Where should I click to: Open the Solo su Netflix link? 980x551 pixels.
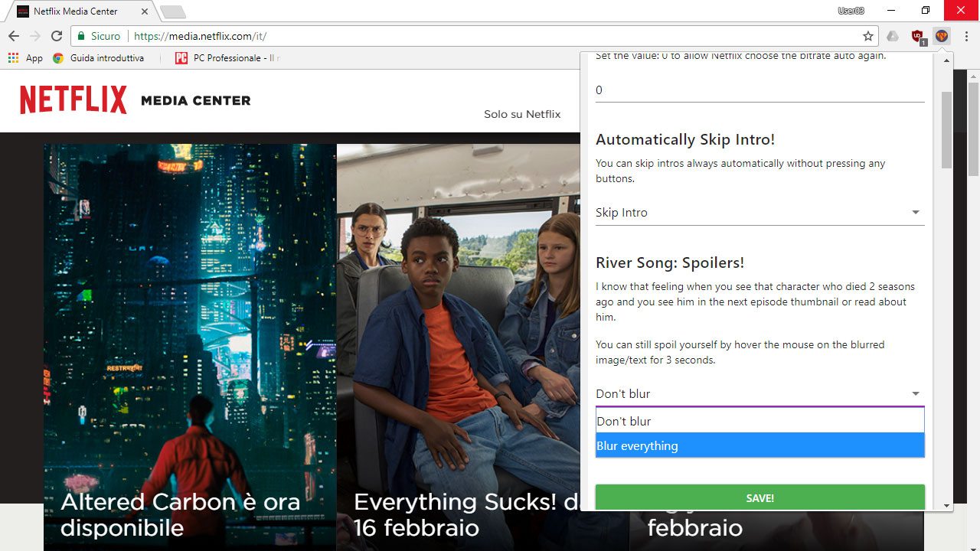point(522,114)
